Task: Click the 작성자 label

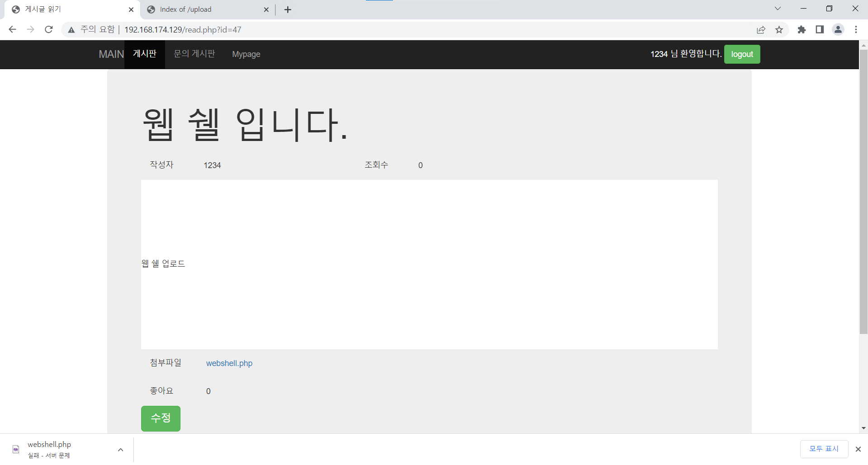Action: (x=161, y=165)
